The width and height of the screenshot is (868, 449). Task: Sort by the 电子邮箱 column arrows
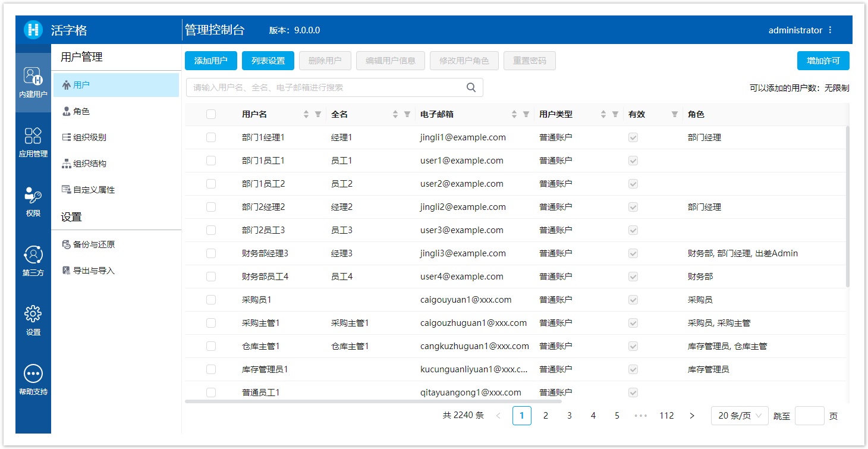click(x=514, y=114)
